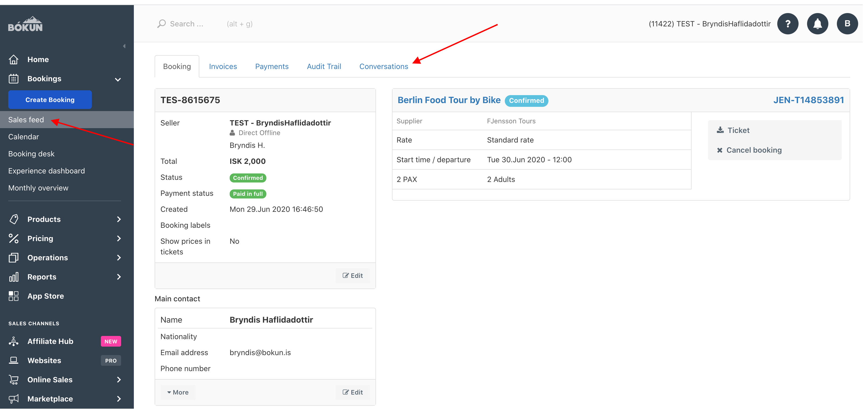Switch to the Invoices tab
Screen dimensions: 868x414
223,67
